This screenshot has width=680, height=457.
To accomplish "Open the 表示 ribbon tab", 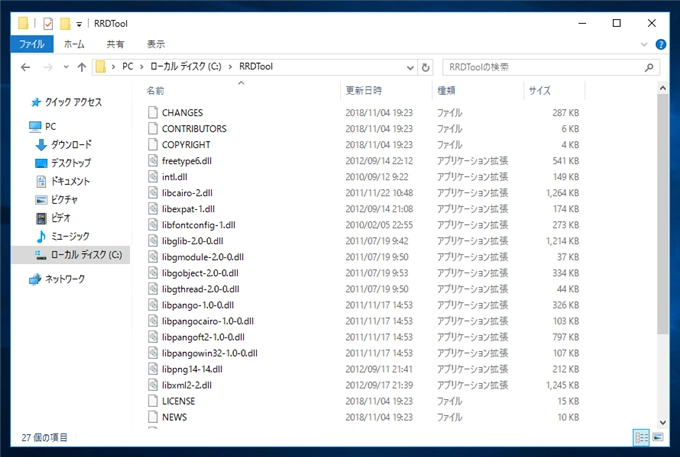I will (156, 44).
